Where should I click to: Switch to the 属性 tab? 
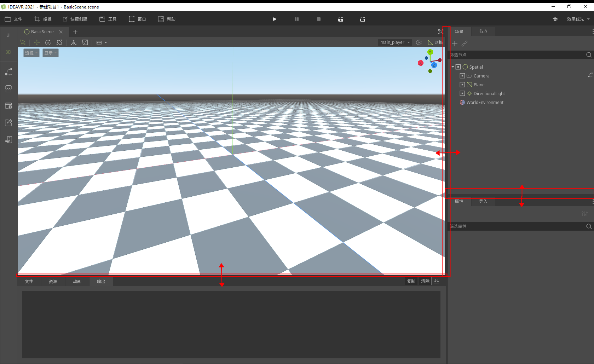tap(459, 201)
